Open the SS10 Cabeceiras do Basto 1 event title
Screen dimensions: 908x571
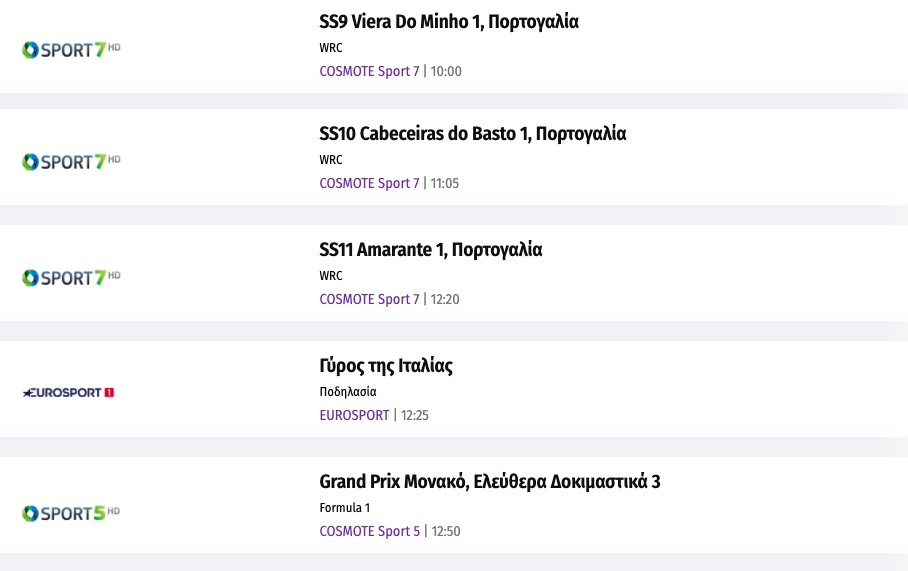[x=472, y=134]
